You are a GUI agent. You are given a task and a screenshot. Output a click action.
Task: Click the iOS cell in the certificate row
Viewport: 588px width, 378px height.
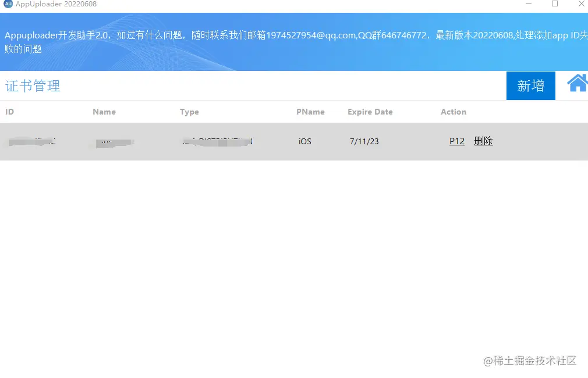(305, 141)
